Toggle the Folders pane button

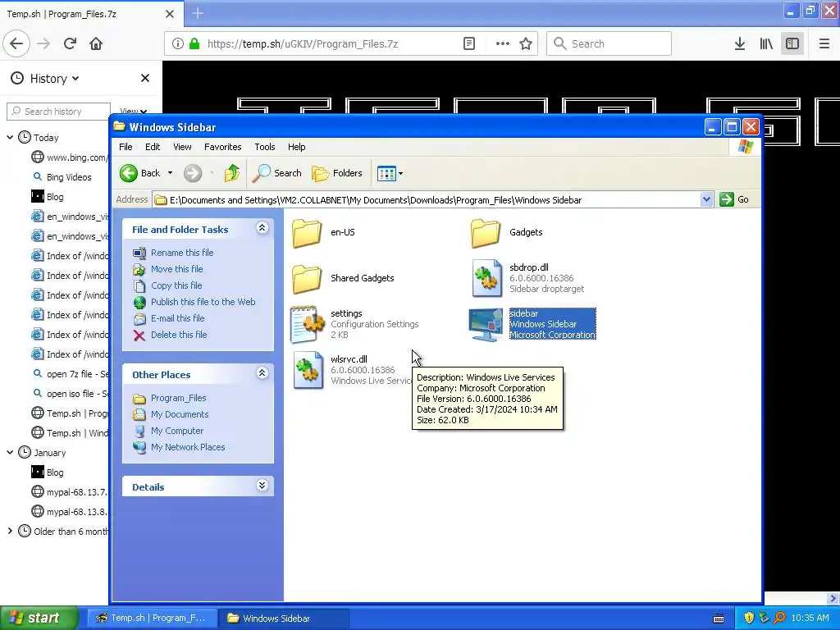coord(337,173)
